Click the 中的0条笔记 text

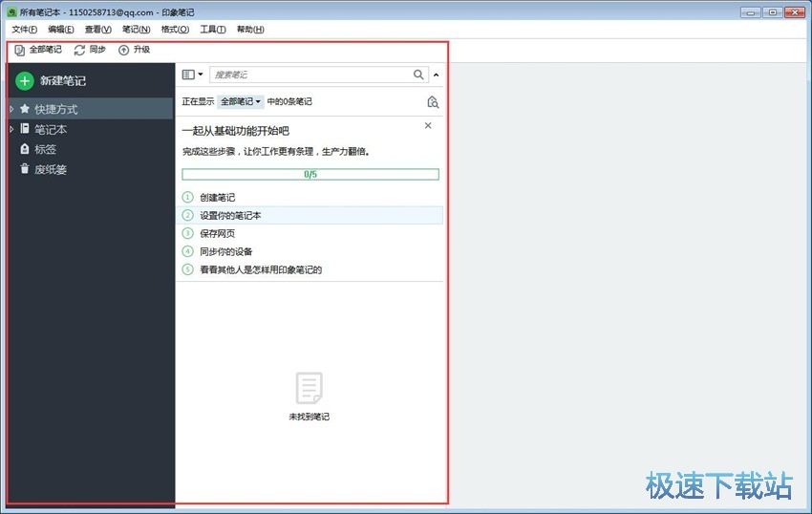(289, 101)
